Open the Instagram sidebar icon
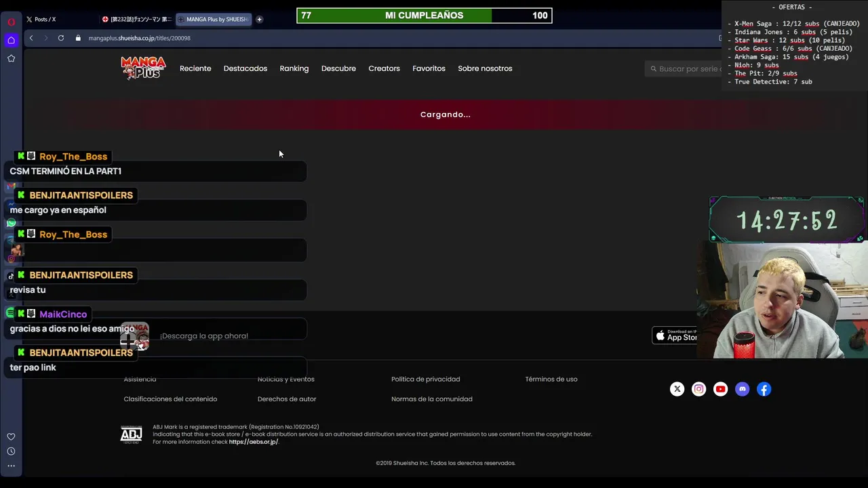 tap(11, 258)
